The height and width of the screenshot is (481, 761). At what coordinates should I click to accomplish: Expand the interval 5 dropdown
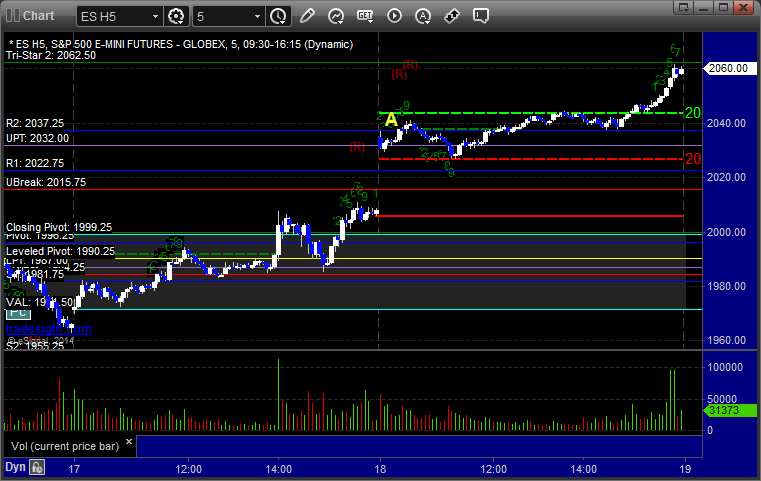coord(257,17)
